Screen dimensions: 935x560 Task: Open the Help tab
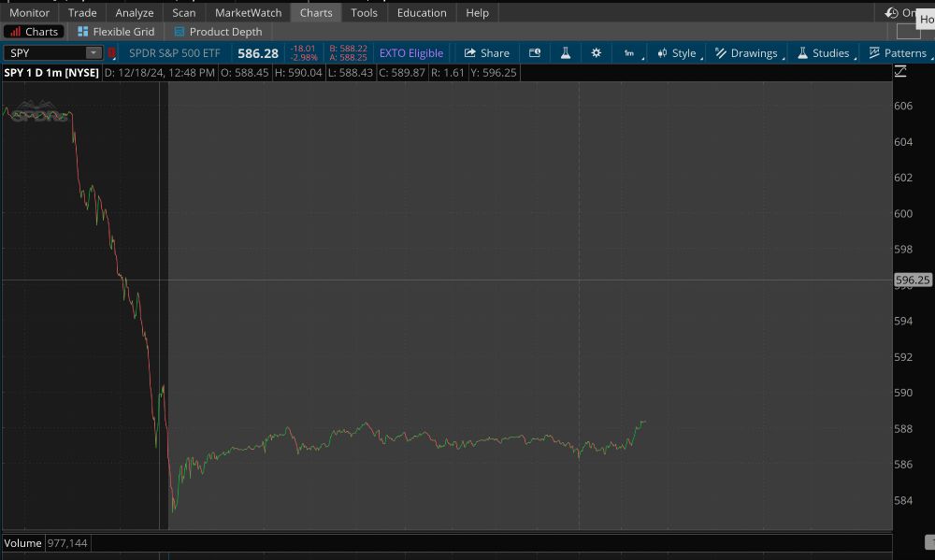tap(477, 12)
